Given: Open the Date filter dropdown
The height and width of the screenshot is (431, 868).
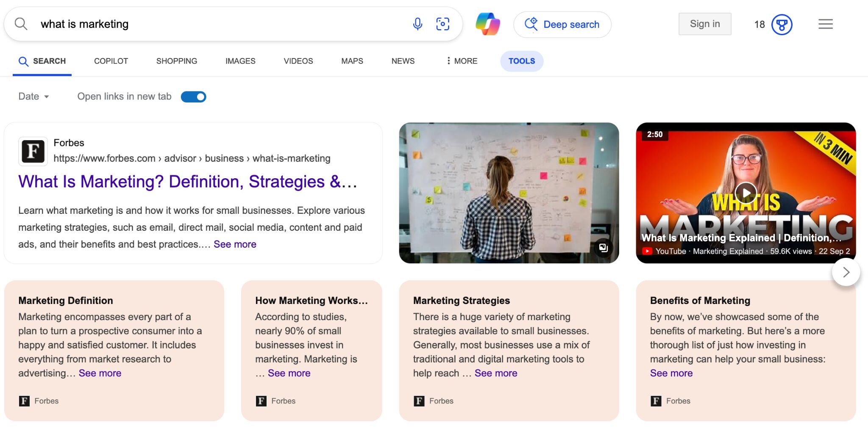Looking at the screenshot, I should tap(33, 96).
